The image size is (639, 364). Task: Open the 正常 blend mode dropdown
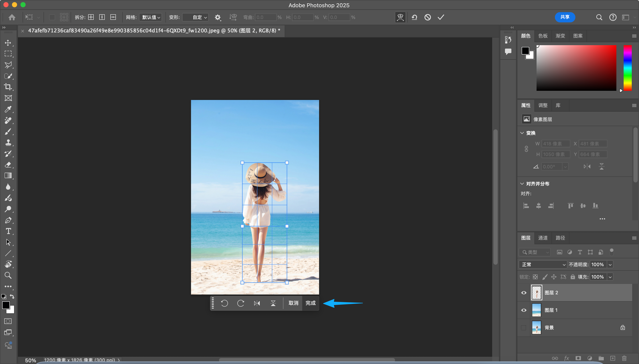[543, 264]
